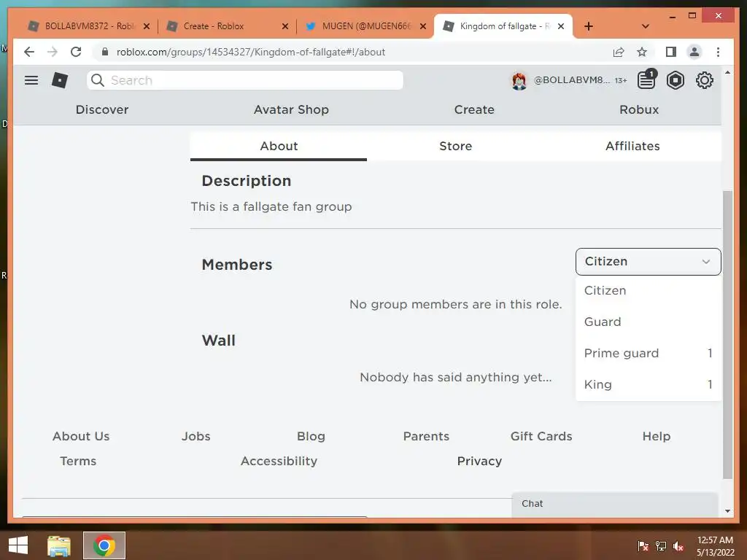Expand the Chat panel
This screenshot has height=560, width=747.
click(614, 504)
